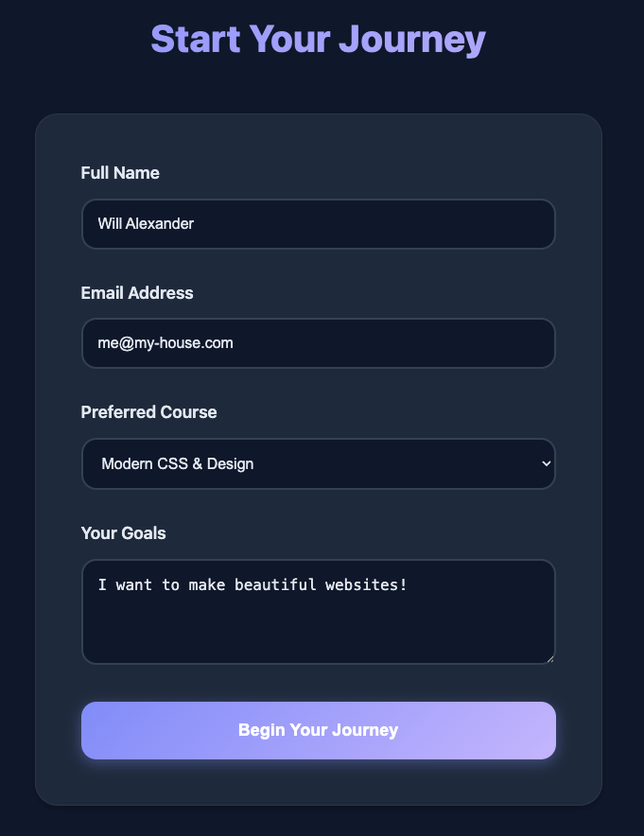Focus the Full Name input field
Viewport: 644px width, 836px height.
(x=318, y=224)
